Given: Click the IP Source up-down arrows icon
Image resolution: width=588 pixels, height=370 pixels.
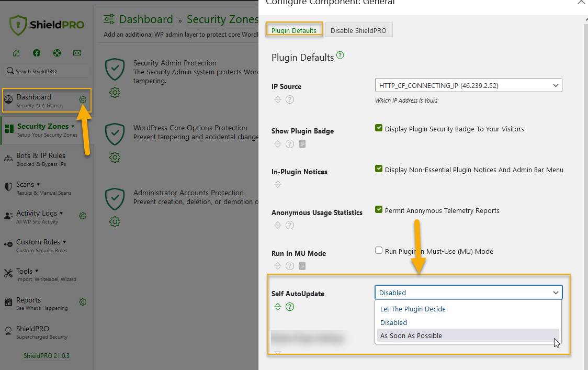Looking at the screenshot, I should [x=277, y=99].
